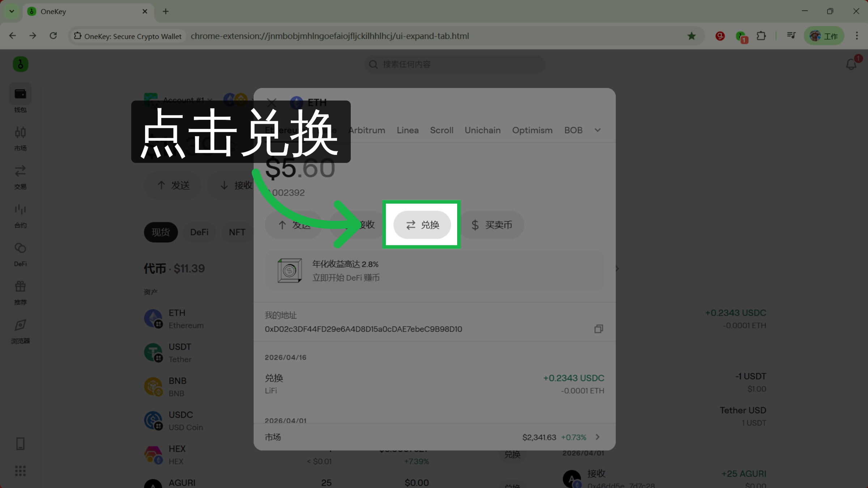This screenshot has width=868, height=488.
Task: Open the media control icon in toolbar
Action: pos(791,36)
